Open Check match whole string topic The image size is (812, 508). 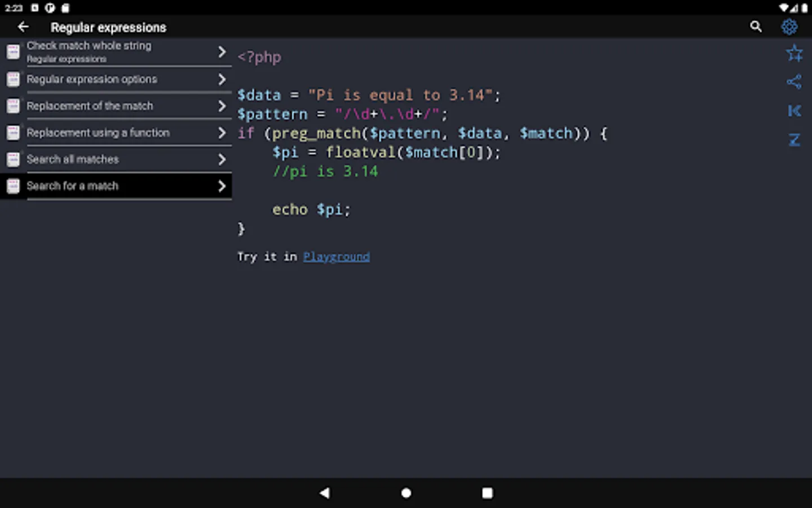[116, 52]
